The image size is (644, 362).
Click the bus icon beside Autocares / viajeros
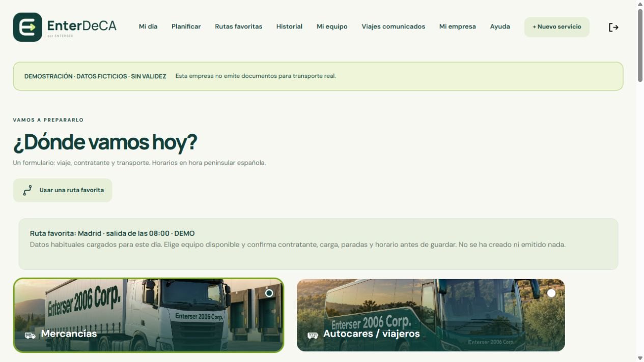(313, 335)
